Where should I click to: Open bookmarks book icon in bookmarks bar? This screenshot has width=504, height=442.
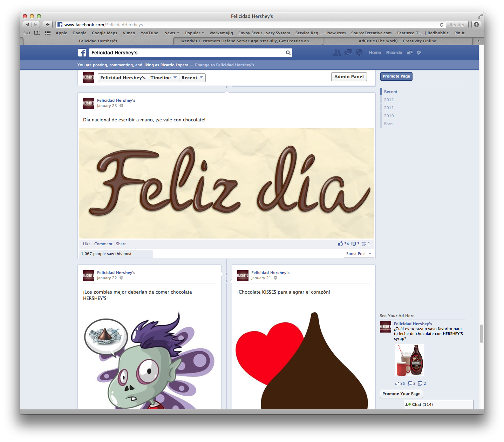[x=37, y=33]
